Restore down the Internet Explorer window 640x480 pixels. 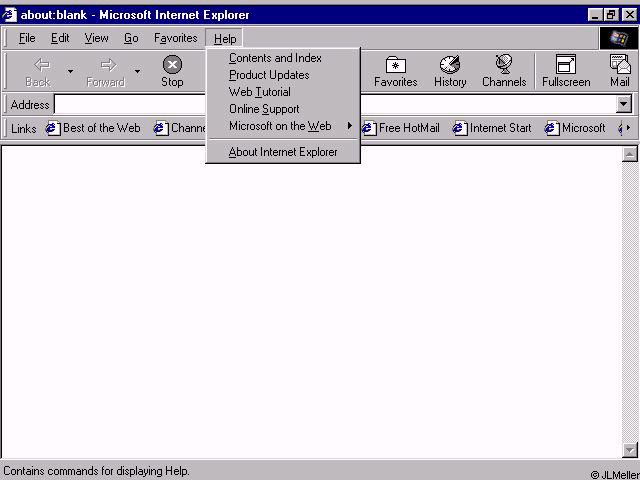coord(611,16)
